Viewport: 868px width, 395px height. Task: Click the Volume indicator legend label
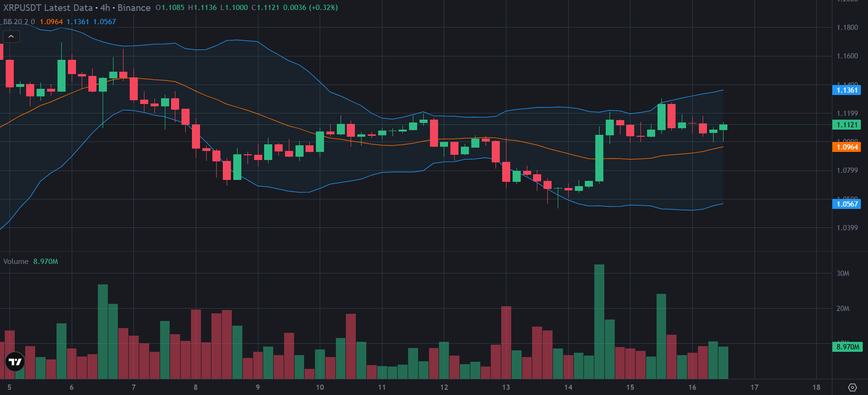(16, 262)
